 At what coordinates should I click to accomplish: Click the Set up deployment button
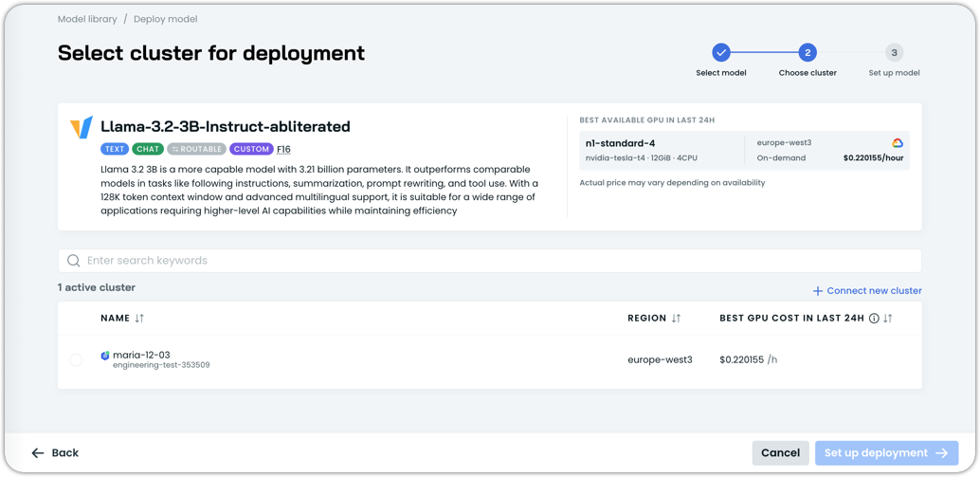click(886, 453)
